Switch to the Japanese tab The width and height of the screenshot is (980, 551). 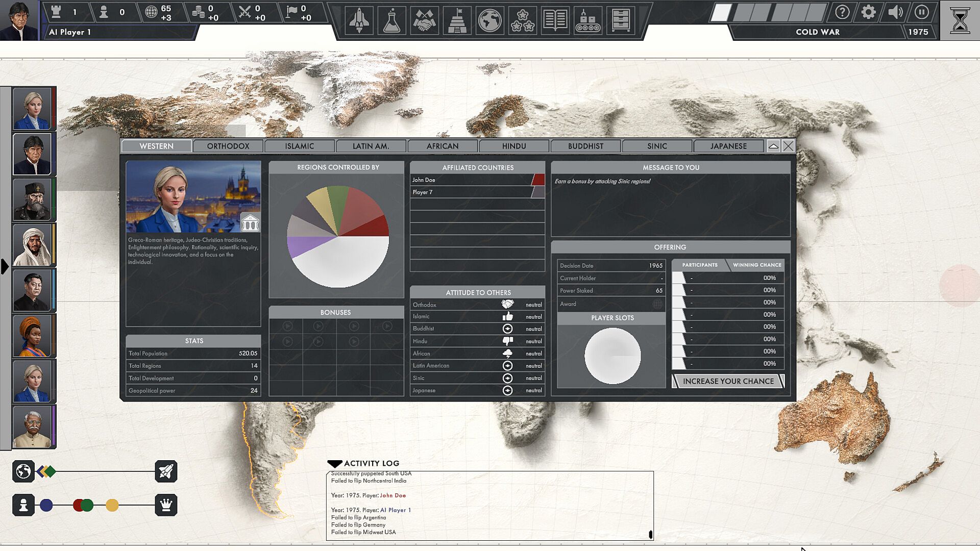click(728, 146)
